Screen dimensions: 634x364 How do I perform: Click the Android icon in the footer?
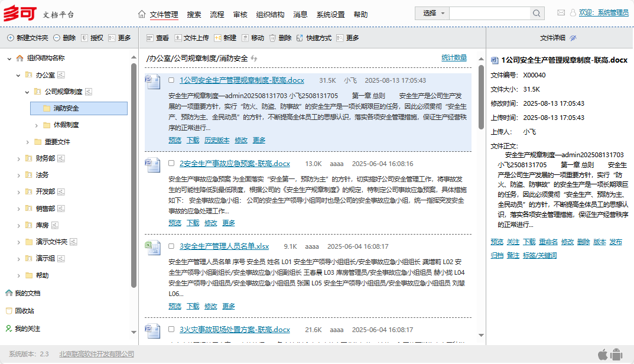click(x=616, y=355)
